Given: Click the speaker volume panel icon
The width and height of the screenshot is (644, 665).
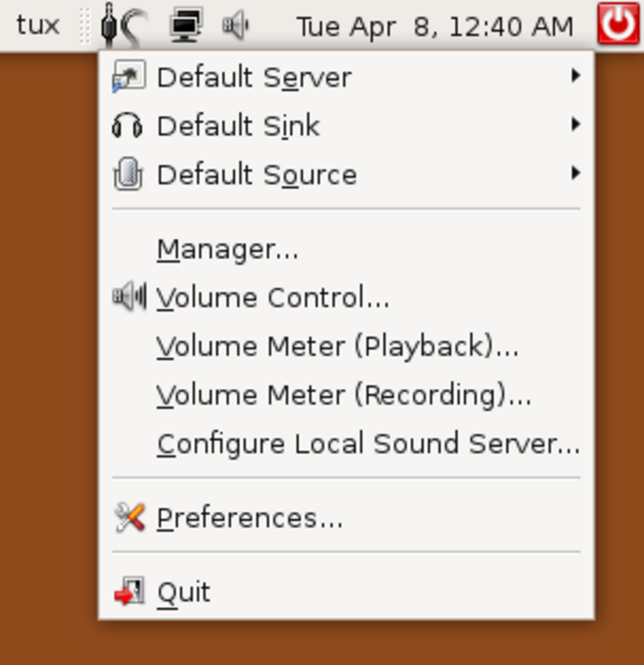Looking at the screenshot, I should point(235,25).
